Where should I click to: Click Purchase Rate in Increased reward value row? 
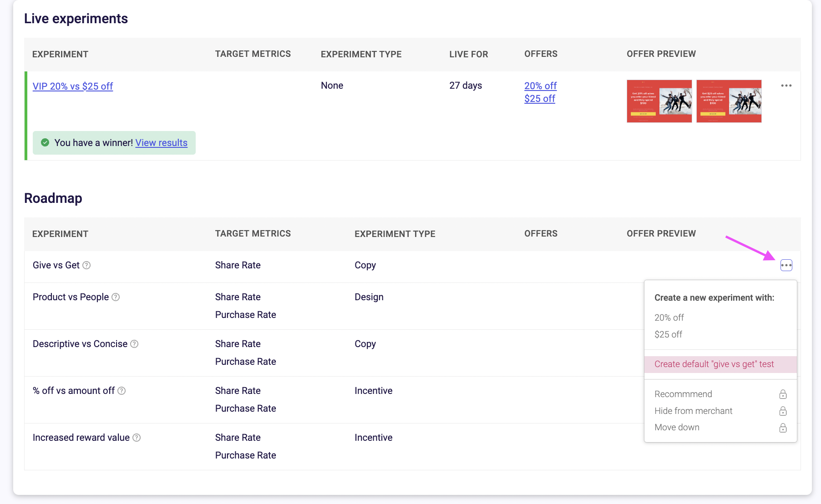point(245,455)
